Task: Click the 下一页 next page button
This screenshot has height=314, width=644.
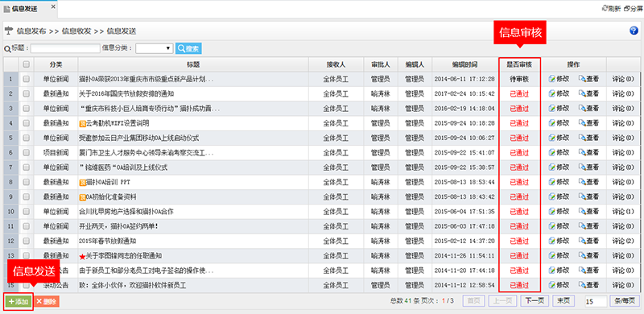Action: pos(535,301)
